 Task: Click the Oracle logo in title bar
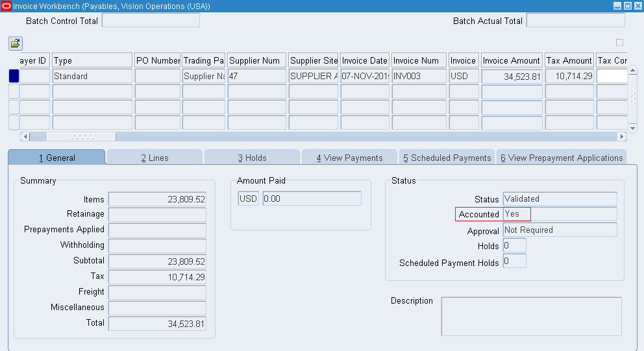click(6, 6)
